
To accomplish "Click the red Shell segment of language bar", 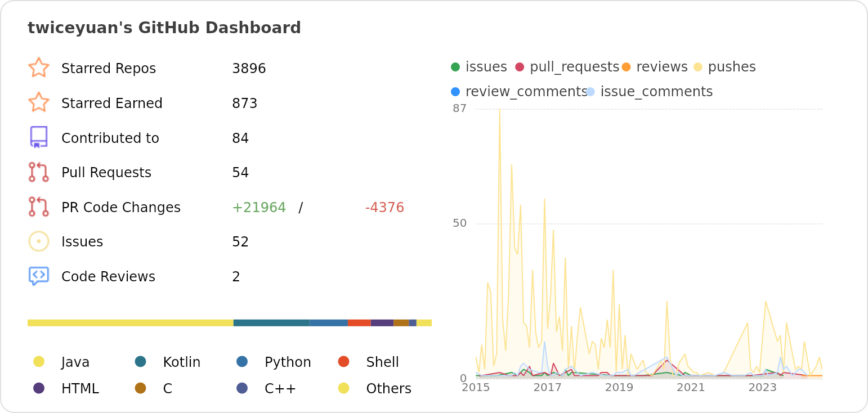I will [x=359, y=323].
